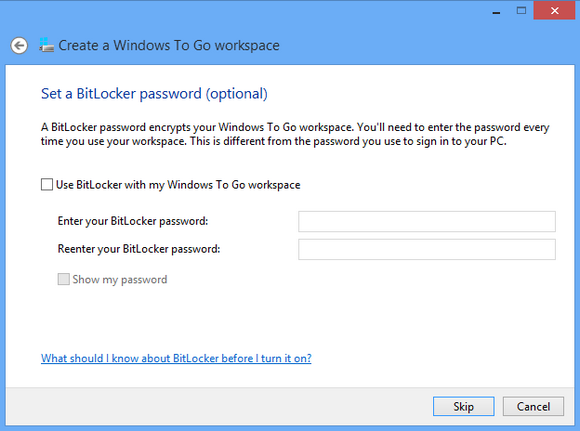Go back using the arrow button
This screenshot has width=580, height=431.
point(19,46)
